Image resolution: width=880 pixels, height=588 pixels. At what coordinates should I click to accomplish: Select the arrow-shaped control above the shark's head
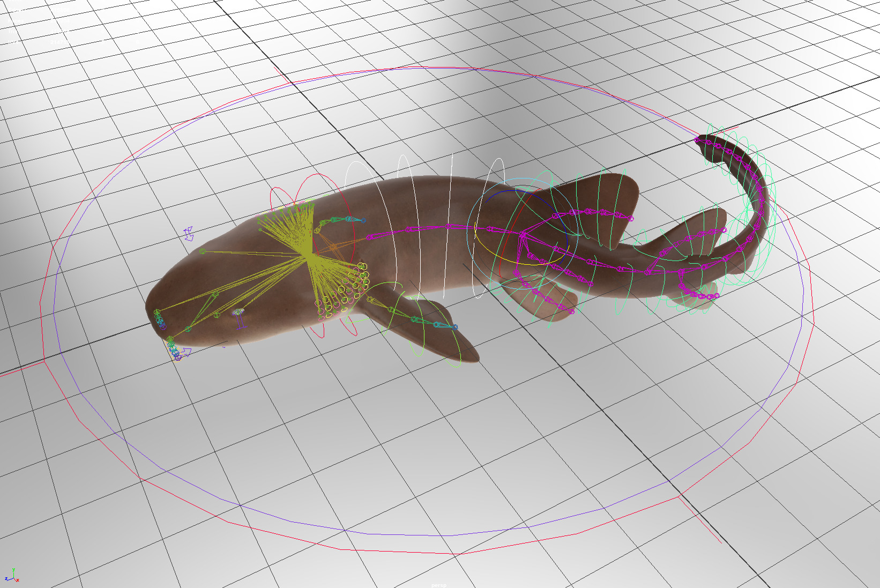point(189,234)
